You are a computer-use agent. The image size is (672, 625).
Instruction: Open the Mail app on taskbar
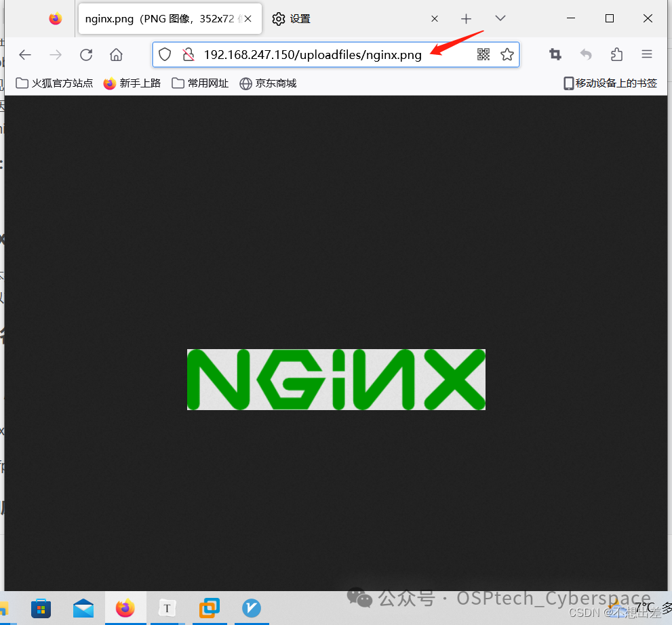tap(83, 609)
